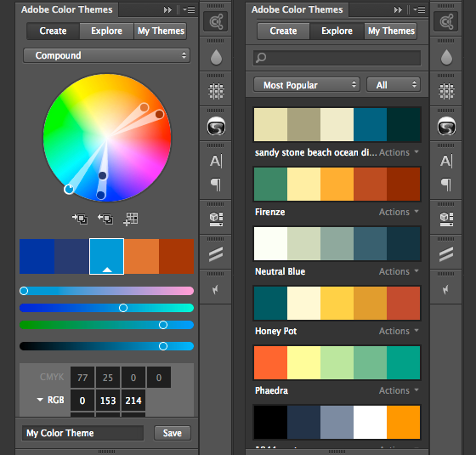
Task: Click magnifier icon in theme search box
Action: (261, 58)
